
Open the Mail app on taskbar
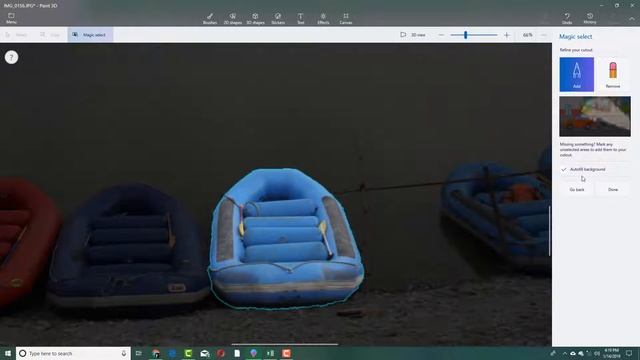pos(204,353)
